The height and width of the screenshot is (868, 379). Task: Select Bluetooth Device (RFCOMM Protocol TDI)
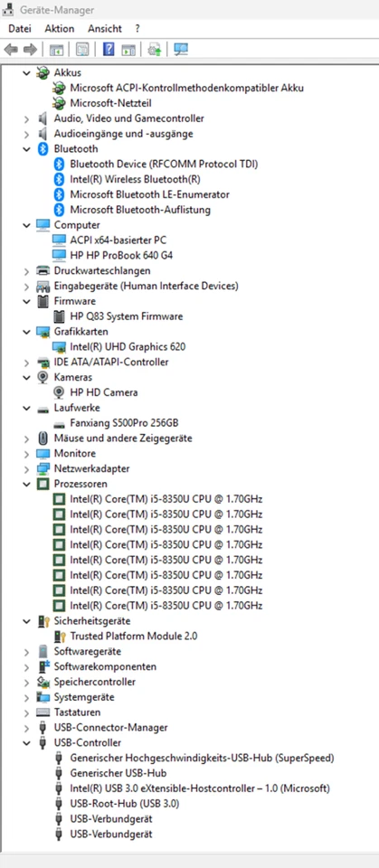coord(164,164)
